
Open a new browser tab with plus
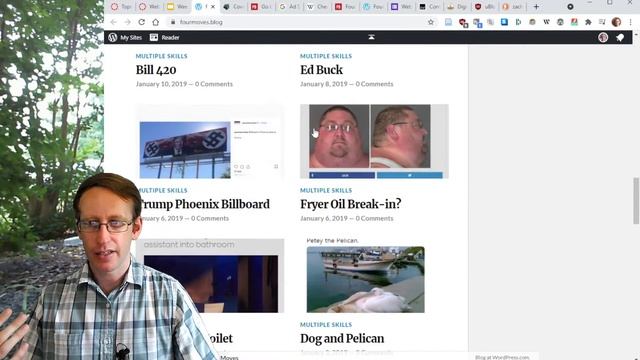536,7
